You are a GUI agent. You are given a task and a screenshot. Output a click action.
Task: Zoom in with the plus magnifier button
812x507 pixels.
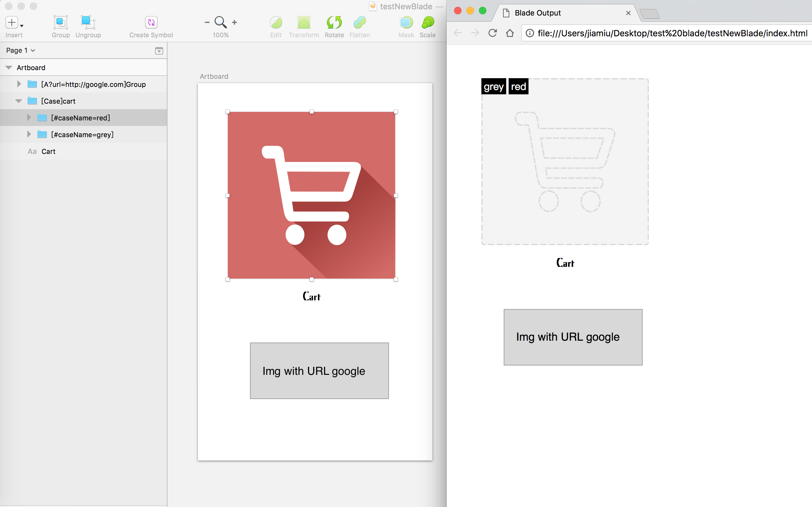[234, 22]
